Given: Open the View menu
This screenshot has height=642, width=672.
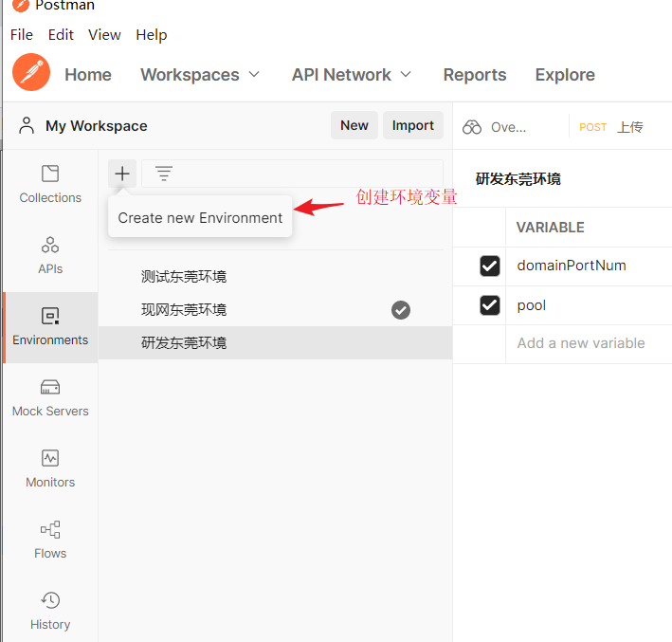Looking at the screenshot, I should [x=104, y=35].
